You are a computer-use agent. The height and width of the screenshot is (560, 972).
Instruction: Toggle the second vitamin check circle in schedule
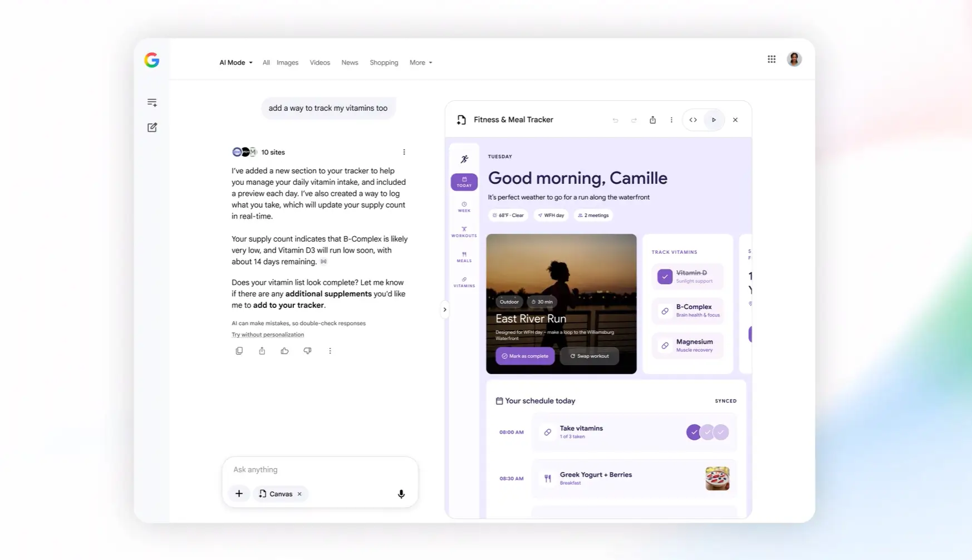[x=708, y=432]
